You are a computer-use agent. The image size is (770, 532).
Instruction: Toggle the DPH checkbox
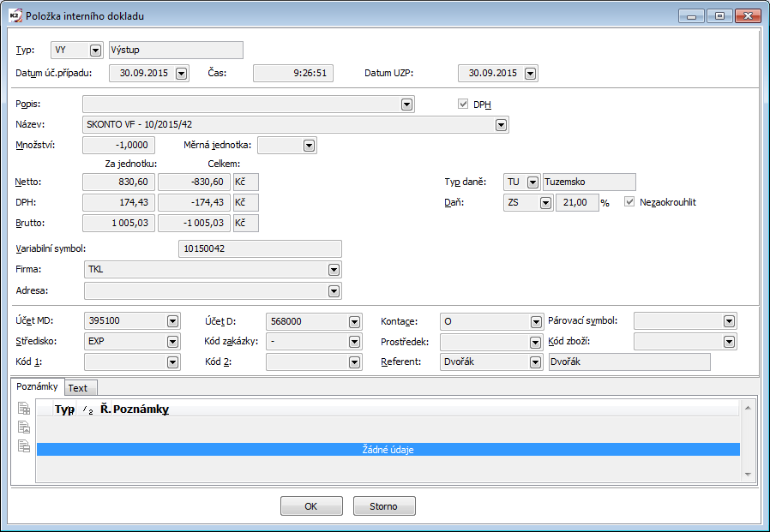point(462,104)
